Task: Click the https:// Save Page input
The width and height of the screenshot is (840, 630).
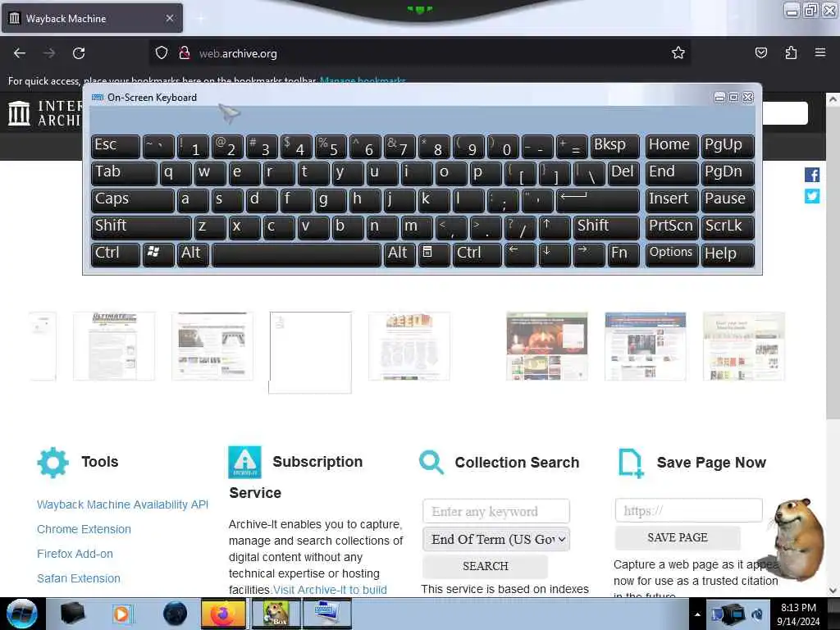Action: tap(689, 510)
